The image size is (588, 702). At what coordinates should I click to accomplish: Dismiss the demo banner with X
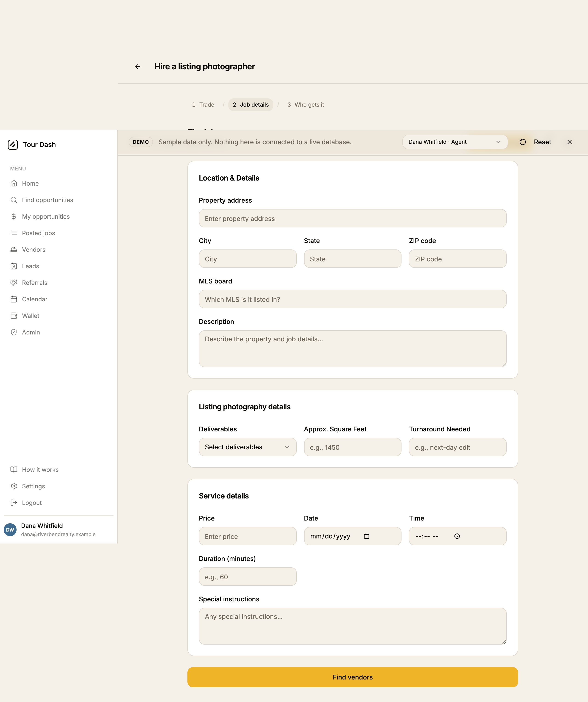click(570, 142)
